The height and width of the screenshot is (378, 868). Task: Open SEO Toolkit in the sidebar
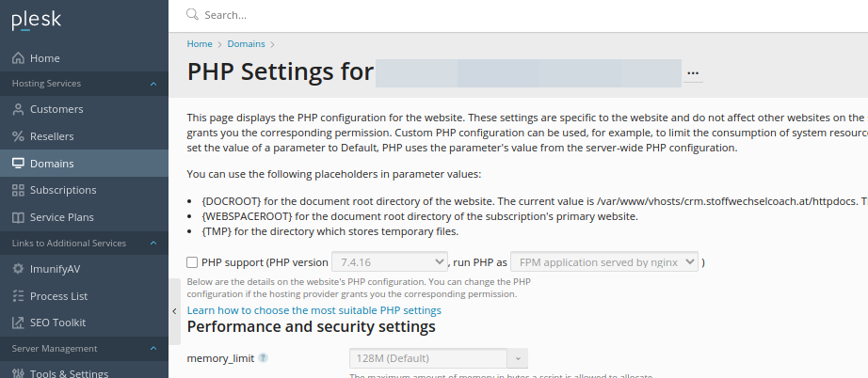tap(84, 323)
